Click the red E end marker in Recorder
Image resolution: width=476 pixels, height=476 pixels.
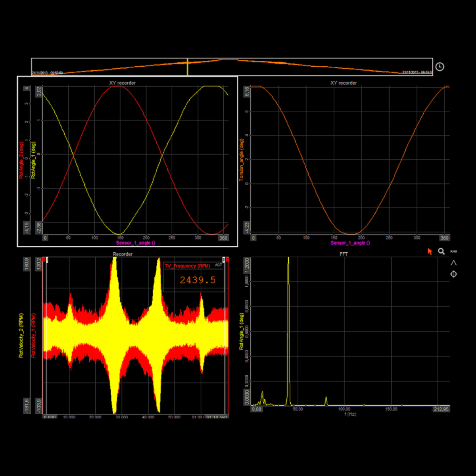pos(227,259)
